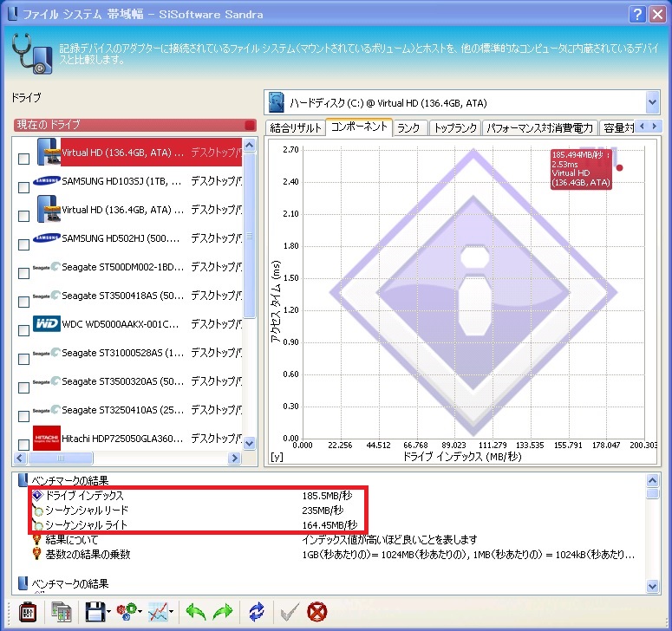Click the first ベンチマークの結果 section header
Image resolution: width=672 pixels, height=631 pixels.
pos(70,480)
